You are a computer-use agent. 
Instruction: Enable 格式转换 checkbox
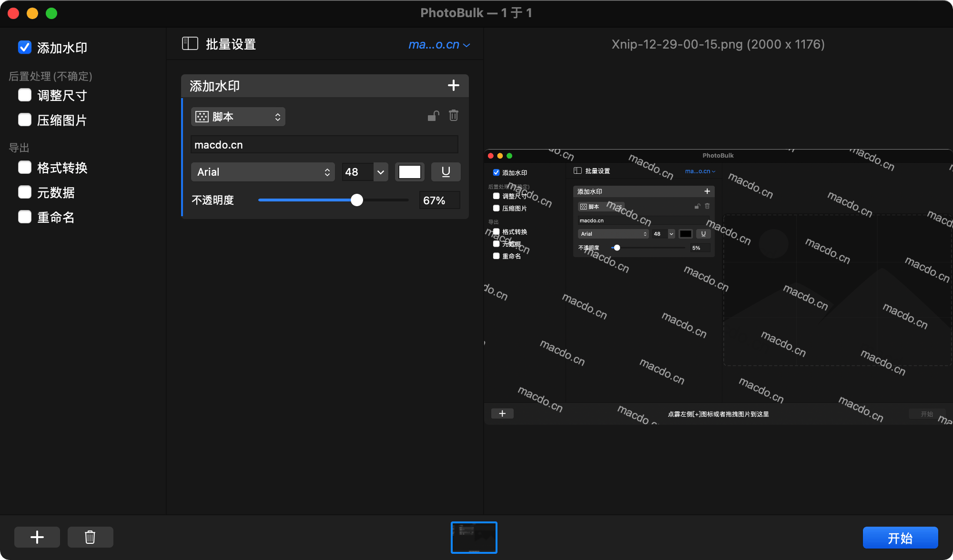coord(25,168)
